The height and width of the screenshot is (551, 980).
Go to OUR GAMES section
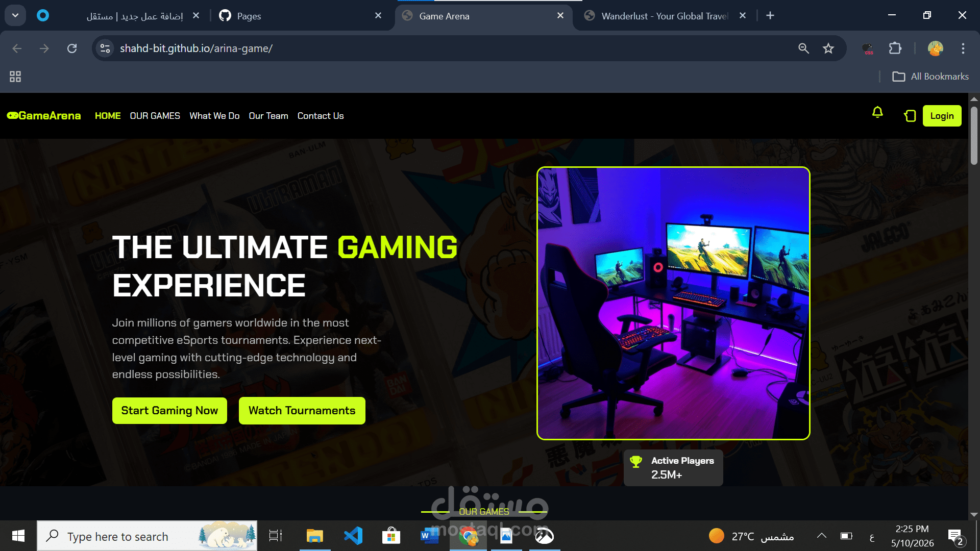pos(155,116)
